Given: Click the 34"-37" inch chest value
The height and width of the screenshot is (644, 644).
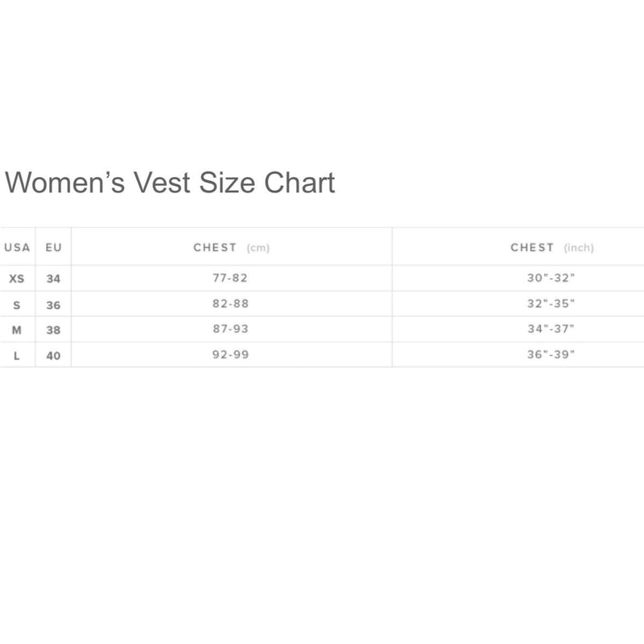Looking at the screenshot, I should pos(551,329).
